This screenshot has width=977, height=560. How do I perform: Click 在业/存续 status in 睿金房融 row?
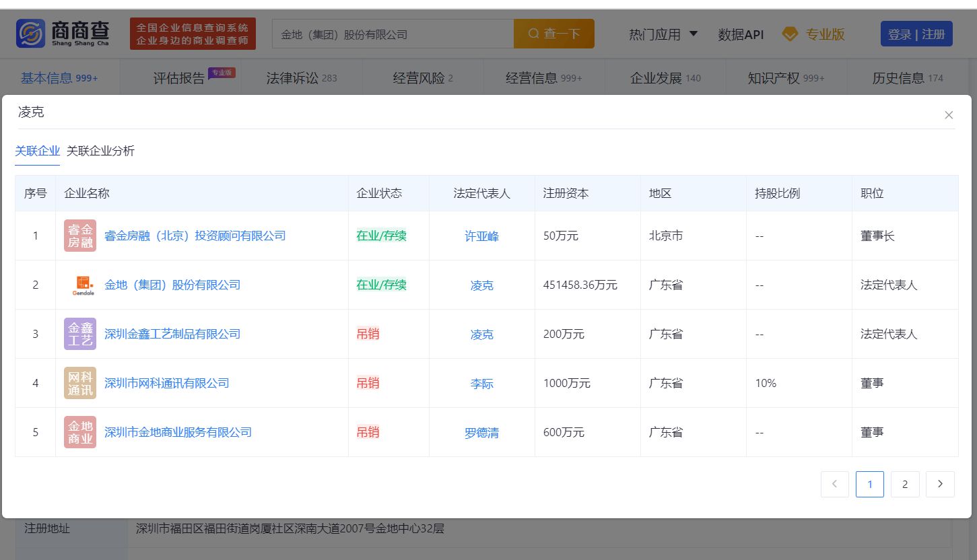[382, 236]
